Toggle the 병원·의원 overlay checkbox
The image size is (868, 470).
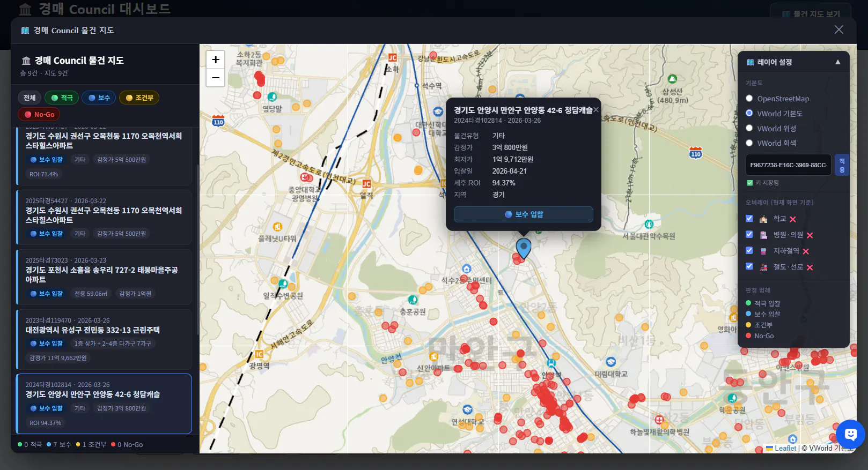point(749,235)
